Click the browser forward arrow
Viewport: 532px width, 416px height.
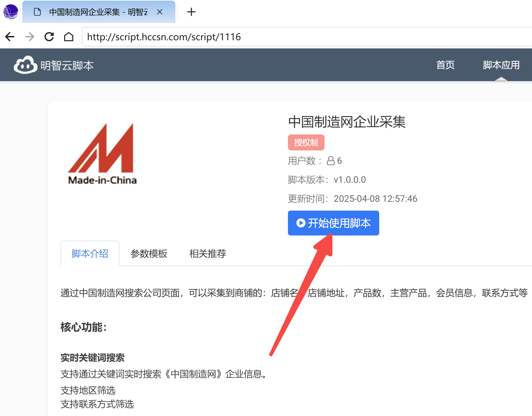tap(29, 37)
